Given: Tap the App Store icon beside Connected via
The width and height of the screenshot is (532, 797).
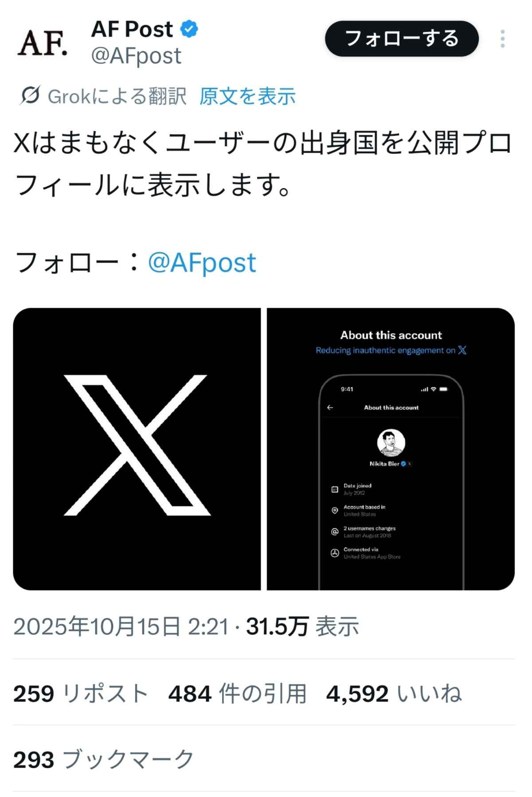Looking at the screenshot, I should [x=335, y=553].
